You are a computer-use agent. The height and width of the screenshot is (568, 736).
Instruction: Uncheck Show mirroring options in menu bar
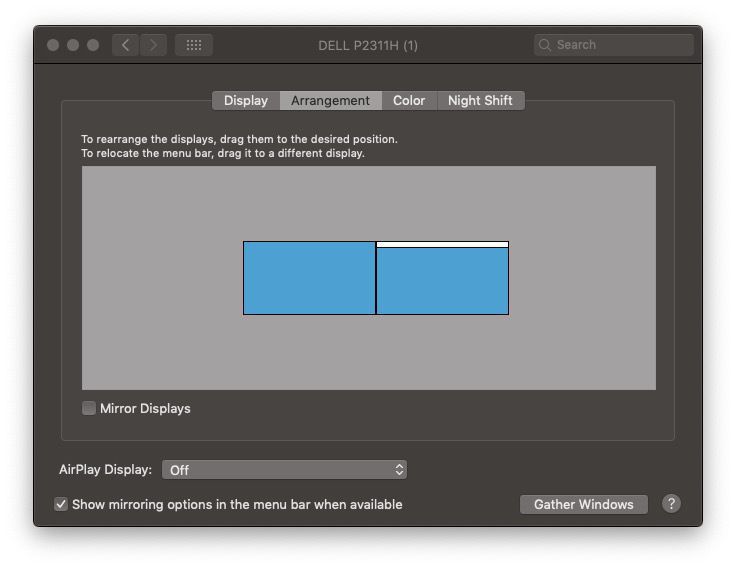pos(61,504)
